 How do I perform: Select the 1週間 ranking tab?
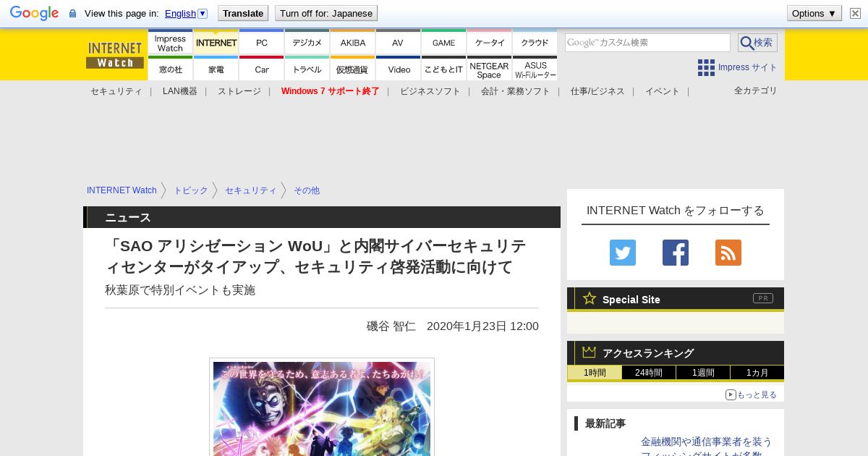703,373
